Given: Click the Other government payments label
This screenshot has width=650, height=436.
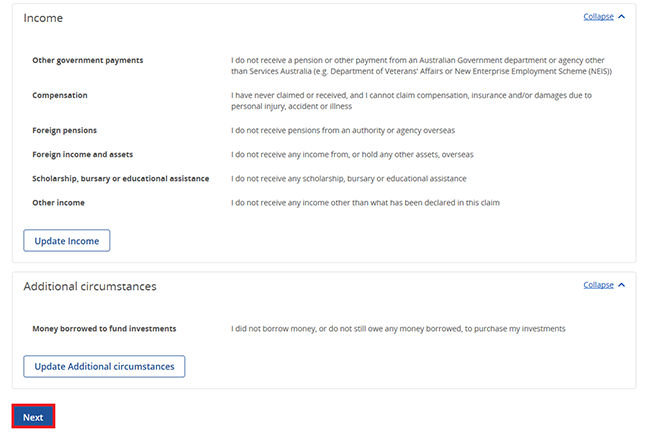Looking at the screenshot, I should [88, 61].
